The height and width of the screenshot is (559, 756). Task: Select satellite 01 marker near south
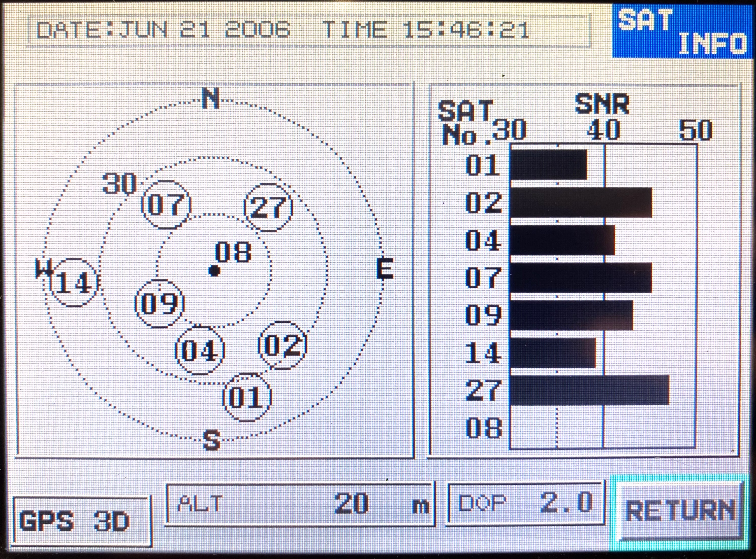click(x=246, y=397)
